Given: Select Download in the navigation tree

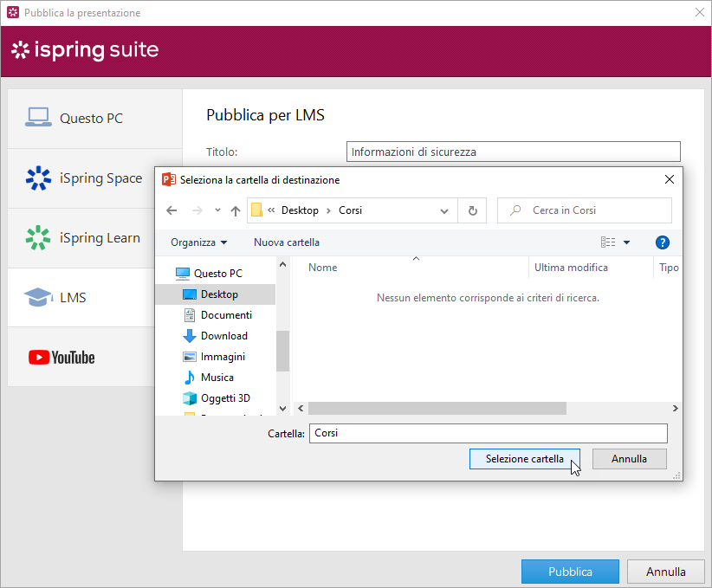Looking at the screenshot, I should 223,336.
